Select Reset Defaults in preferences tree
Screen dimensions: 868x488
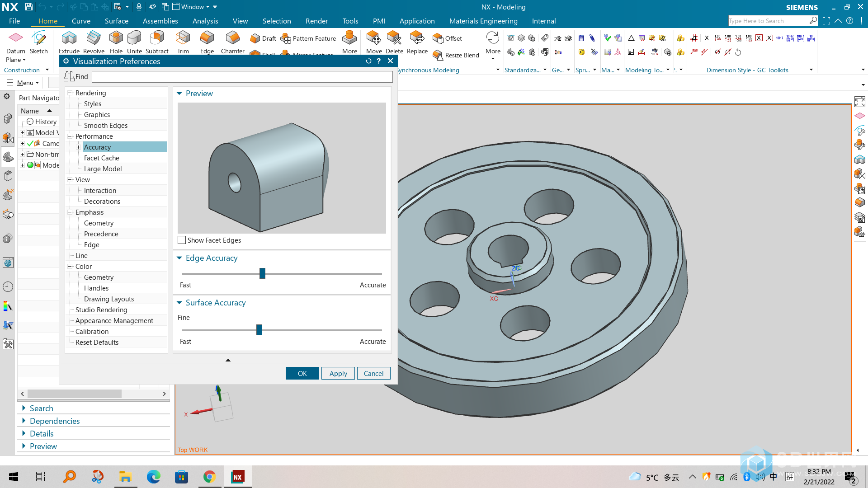[97, 343]
